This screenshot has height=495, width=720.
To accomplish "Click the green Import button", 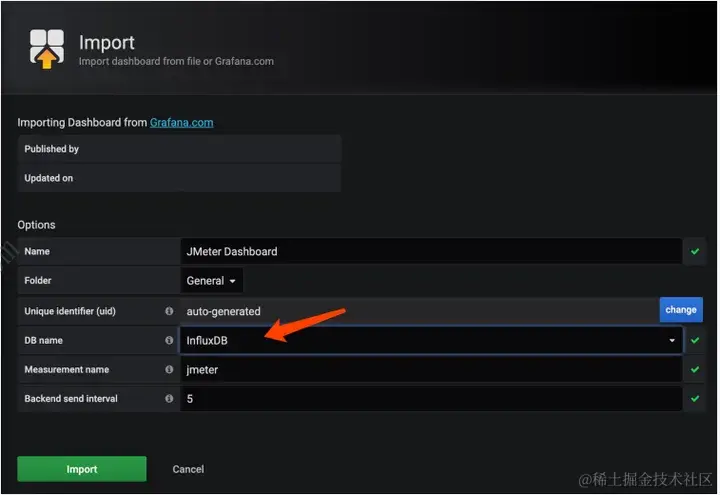I will tap(82, 469).
